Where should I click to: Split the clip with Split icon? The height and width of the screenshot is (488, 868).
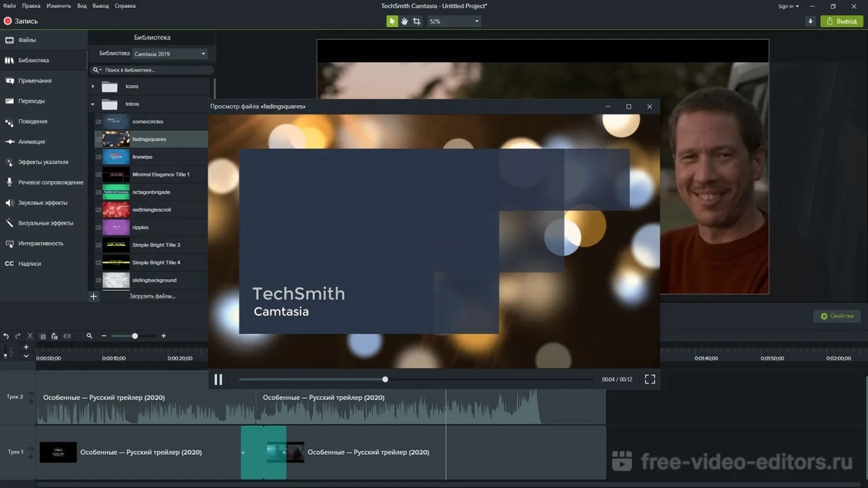(67, 336)
